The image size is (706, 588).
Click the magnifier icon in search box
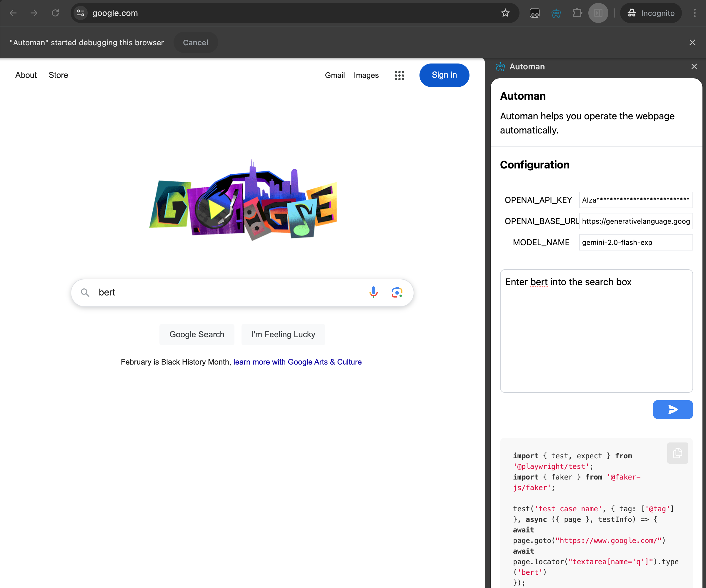[85, 293]
